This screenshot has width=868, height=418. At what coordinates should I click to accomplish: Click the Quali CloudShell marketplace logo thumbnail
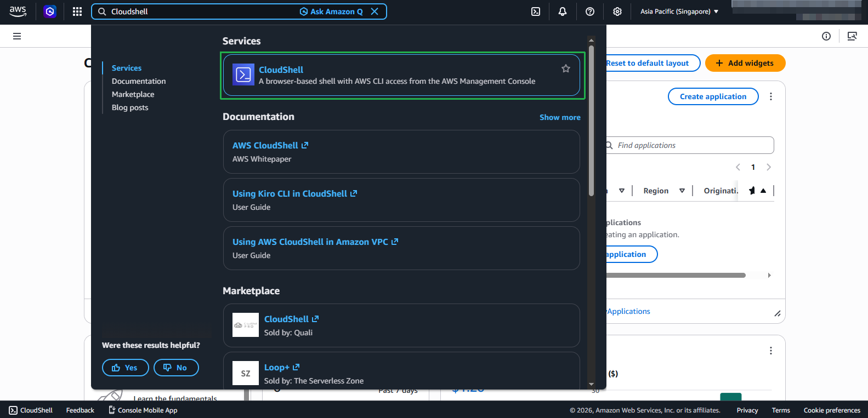[246, 325]
